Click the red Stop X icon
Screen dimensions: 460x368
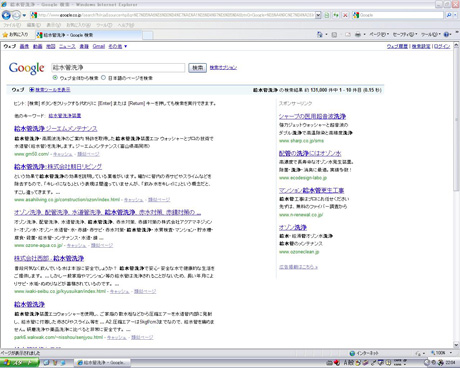click(x=345, y=15)
